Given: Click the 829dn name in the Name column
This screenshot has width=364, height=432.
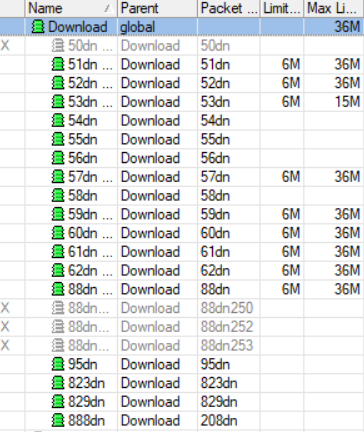Looking at the screenshot, I should [86, 402].
